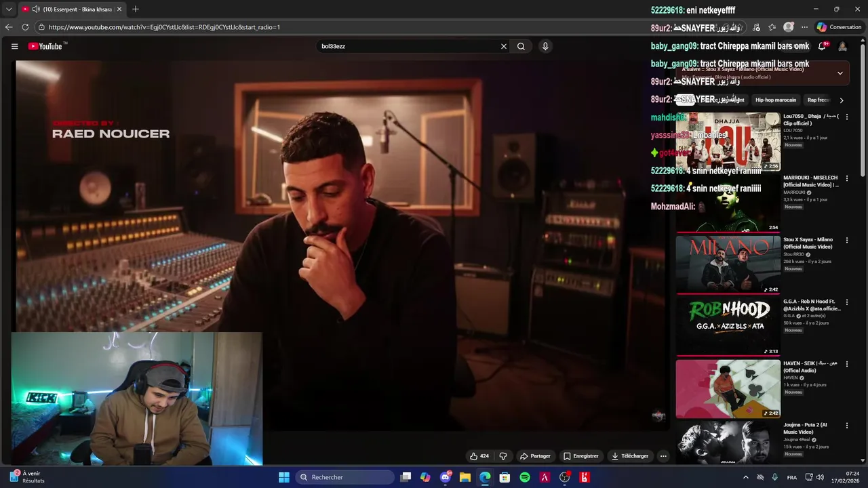Open the Edge favorites star list

pyautogui.click(x=772, y=27)
